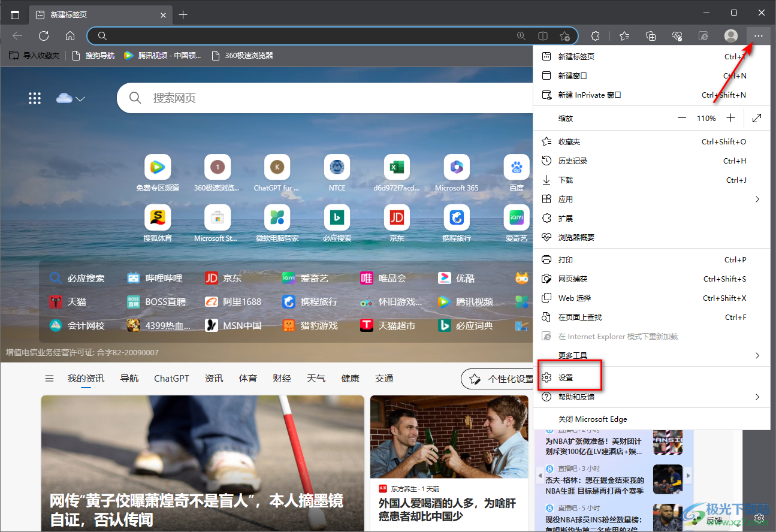
Task: Open Favorites list icon in toolbar
Action: (x=624, y=36)
